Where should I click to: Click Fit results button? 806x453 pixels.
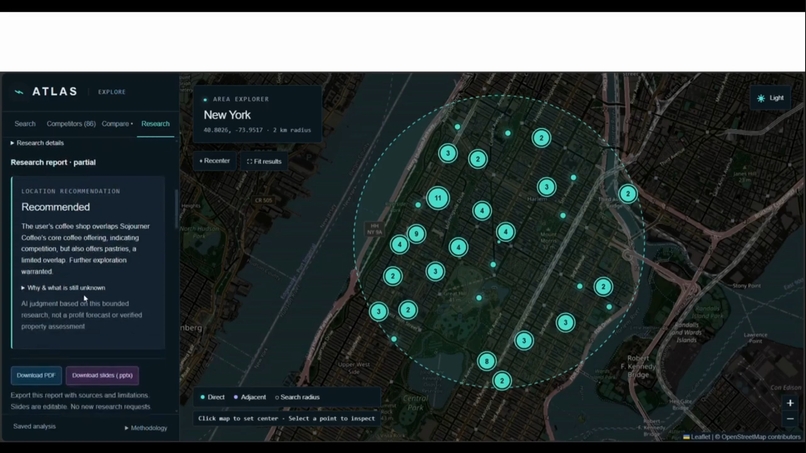(264, 161)
